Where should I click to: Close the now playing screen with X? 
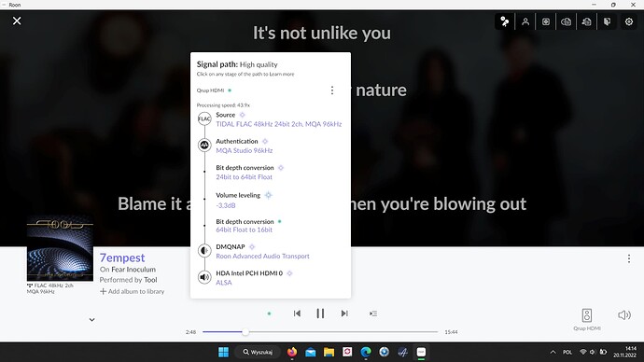(17, 21)
